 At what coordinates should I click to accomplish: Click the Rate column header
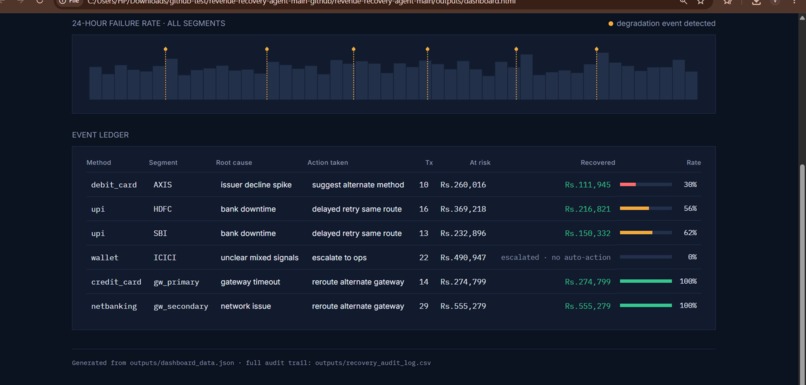click(x=693, y=162)
